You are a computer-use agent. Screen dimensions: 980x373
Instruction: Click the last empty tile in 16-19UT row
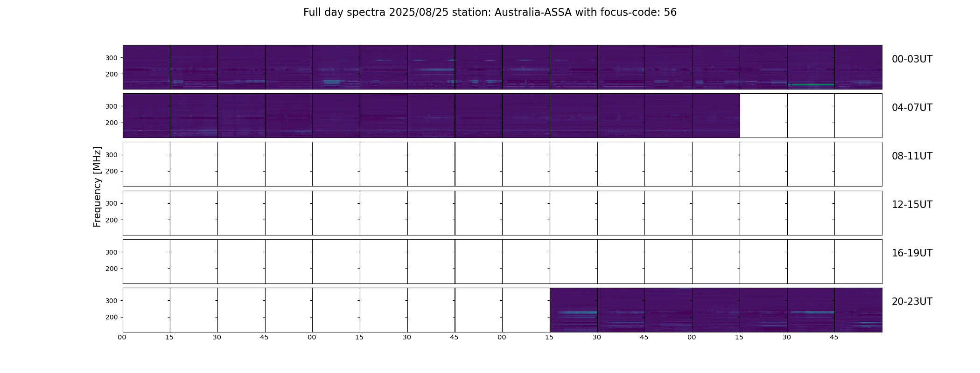[858, 262]
